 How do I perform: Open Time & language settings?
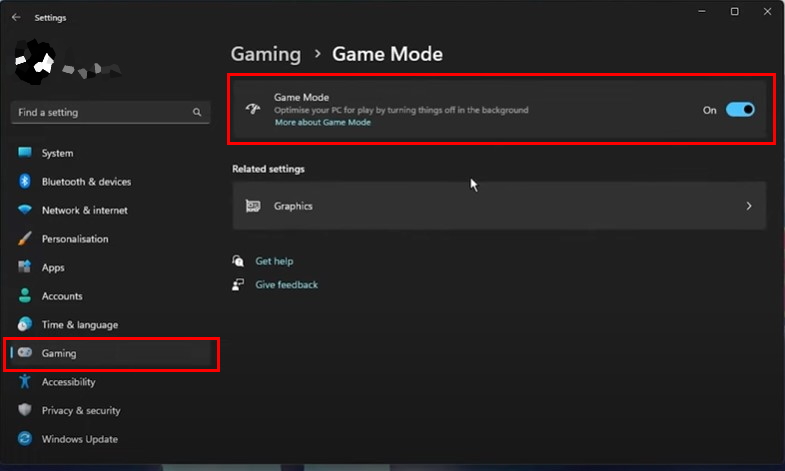click(x=110, y=324)
